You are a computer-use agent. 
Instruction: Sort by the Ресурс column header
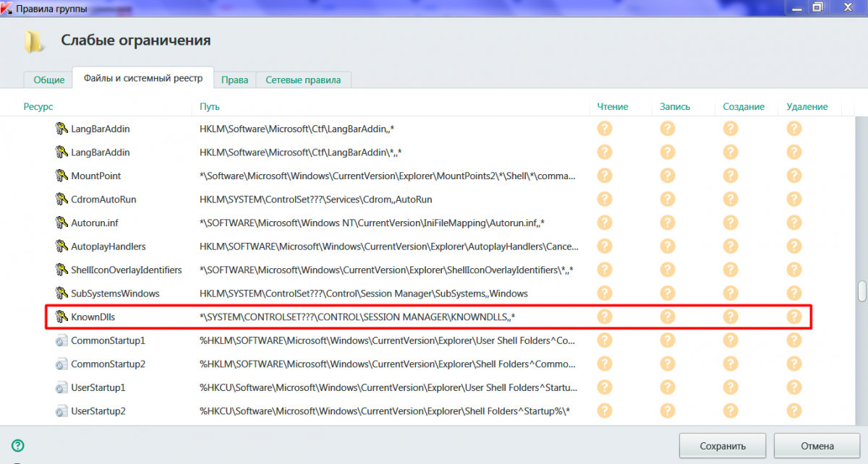[38, 107]
